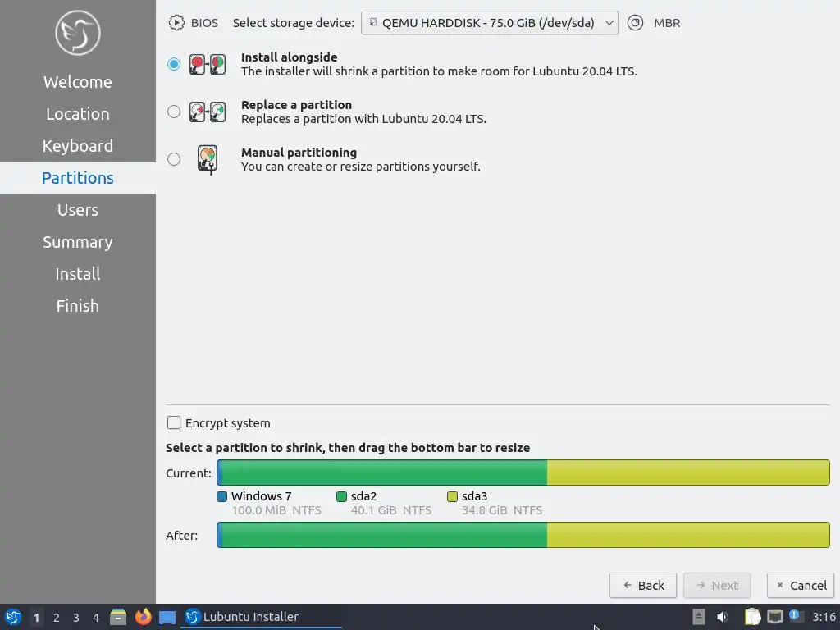Viewport: 840px width, 630px height.
Task: Launch Firefox from the taskbar
Action: (x=143, y=617)
